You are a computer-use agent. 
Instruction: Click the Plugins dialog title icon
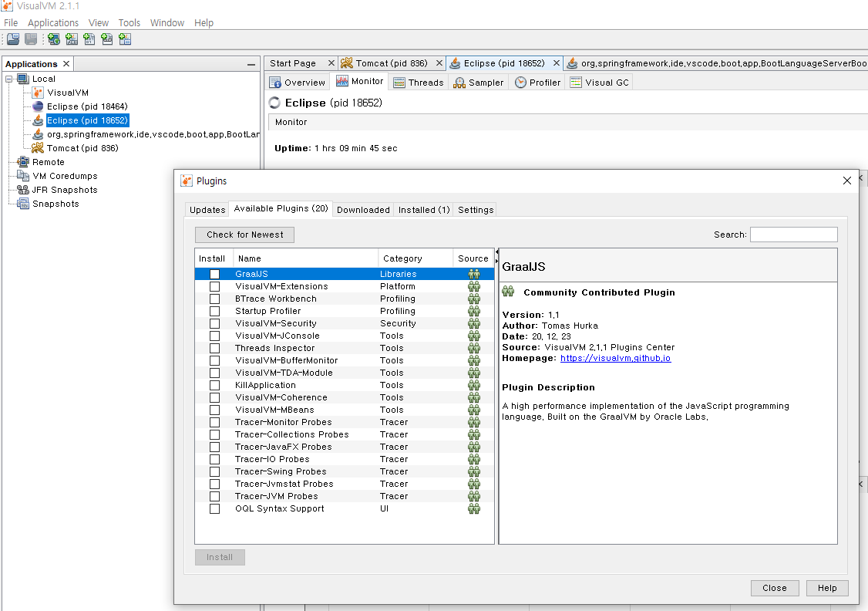tap(187, 181)
